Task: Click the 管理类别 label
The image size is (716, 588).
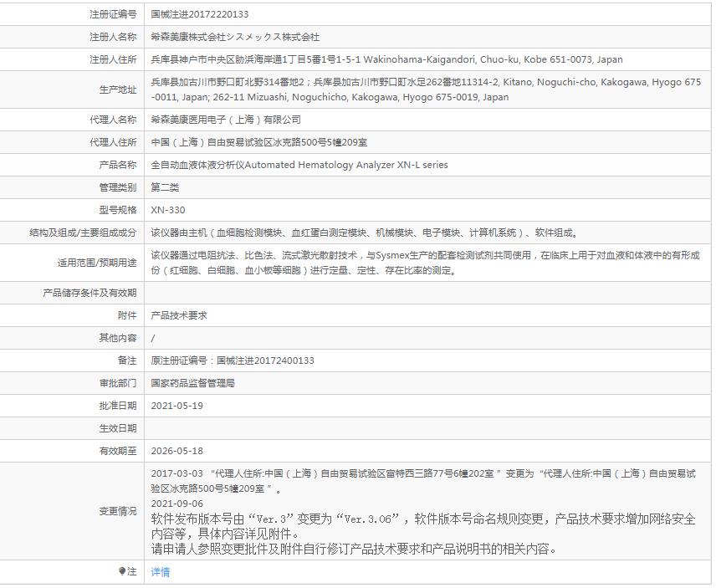Action: [x=118, y=187]
